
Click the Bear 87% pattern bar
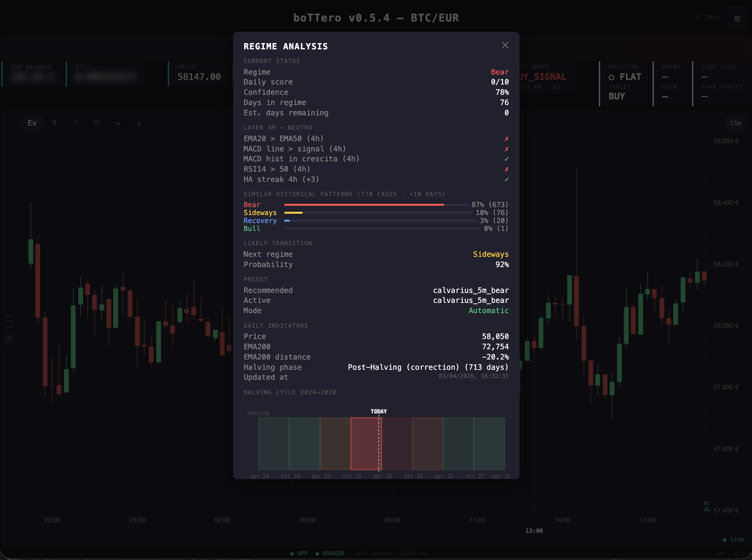[x=364, y=205]
